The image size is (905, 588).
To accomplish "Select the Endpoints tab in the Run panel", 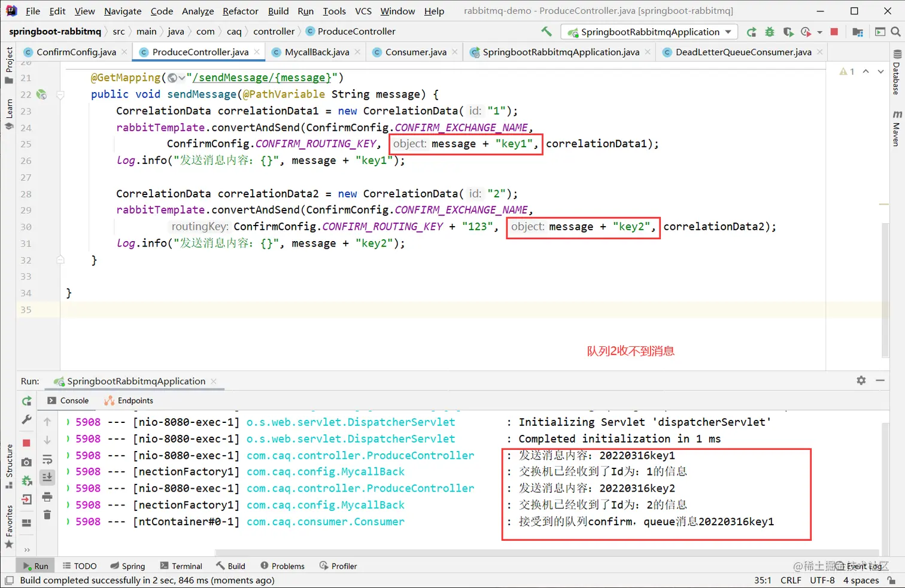I will point(129,400).
